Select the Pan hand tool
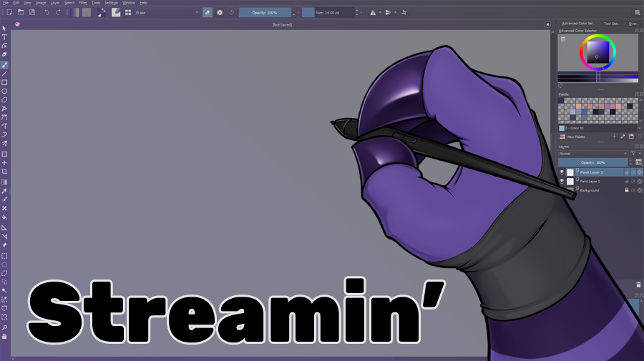This screenshot has width=644, height=361. tap(4, 337)
